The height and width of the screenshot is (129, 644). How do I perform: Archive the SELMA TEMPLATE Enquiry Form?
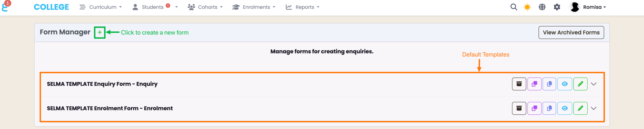pyautogui.click(x=519, y=84)
